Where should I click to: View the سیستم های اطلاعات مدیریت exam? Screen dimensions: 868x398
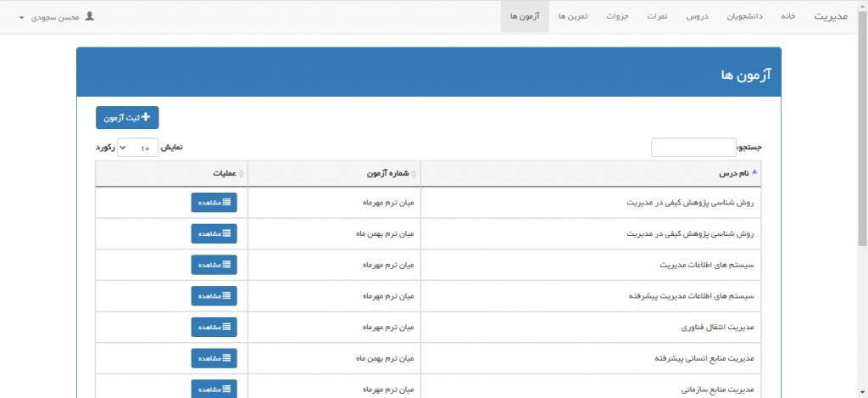(214, 265)
